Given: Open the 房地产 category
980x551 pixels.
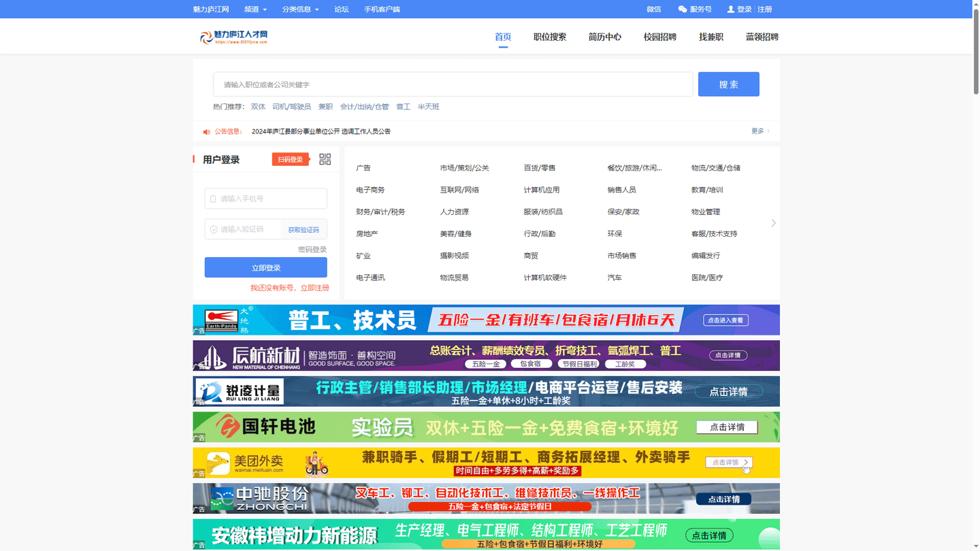Looking at the screenshot, I should tap(367, 234).
